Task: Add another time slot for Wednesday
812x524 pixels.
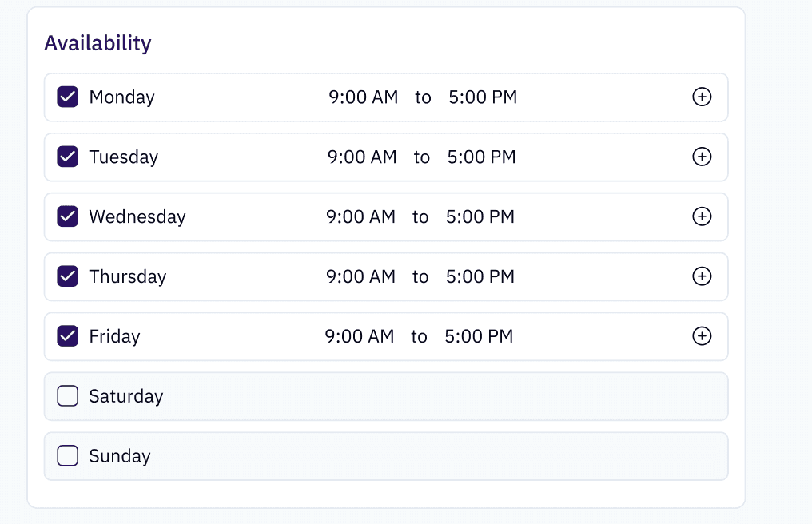Action: click(x=702, y=216)
